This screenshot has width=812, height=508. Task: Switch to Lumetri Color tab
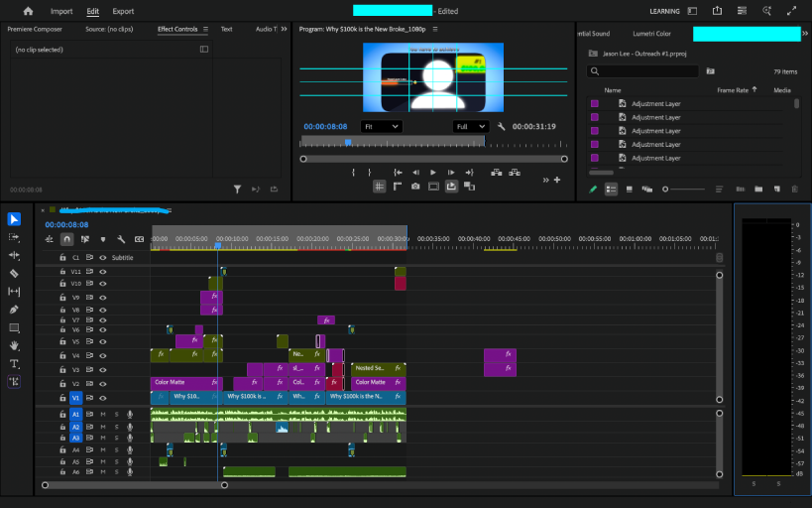[651, 33]
